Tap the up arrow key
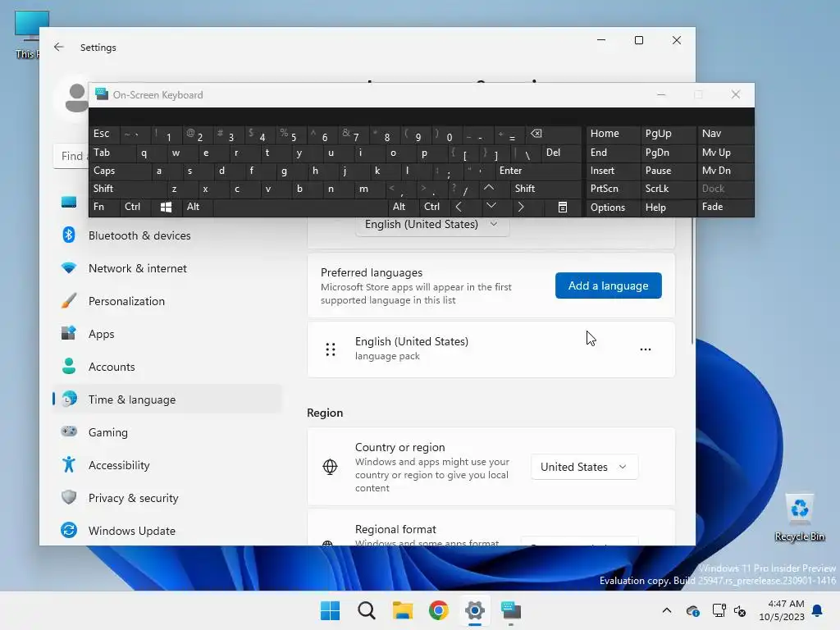Screen dimensions: 840x630 tap(494, 189)
